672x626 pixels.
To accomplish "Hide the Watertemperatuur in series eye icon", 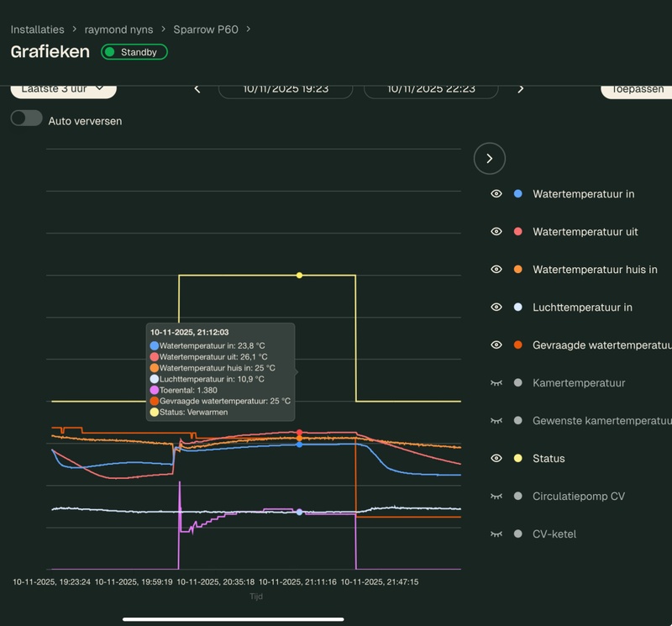I will tap(496, 194).
